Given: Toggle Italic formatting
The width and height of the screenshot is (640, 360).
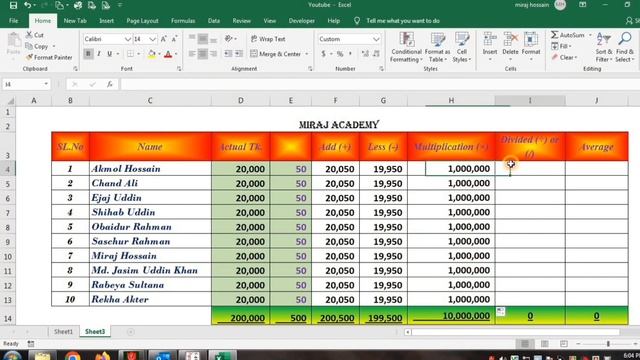Looking at the screenshot, I should [x=99, y=54].
